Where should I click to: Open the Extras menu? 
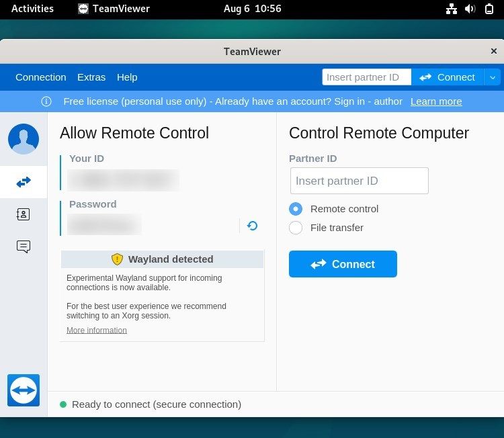(91, 77)
